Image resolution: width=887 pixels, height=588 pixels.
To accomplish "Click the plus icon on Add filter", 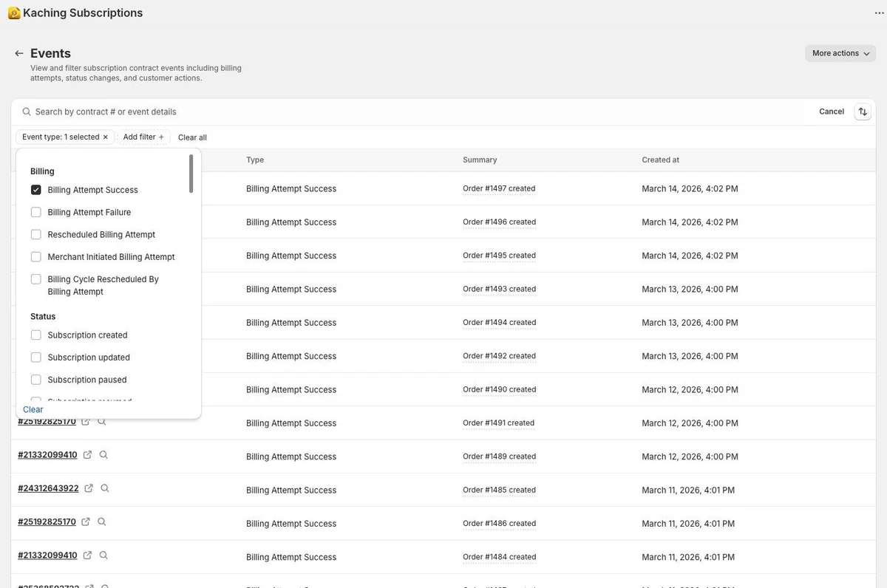I will coord(161,137).
